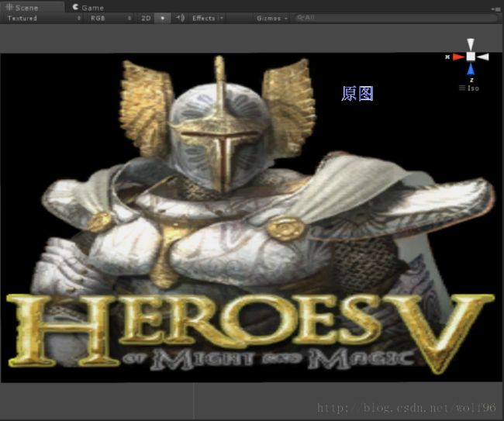Open the RGB render mode dropdown
The height and width of the screenshot is (421, 504).
coord(110,18)
